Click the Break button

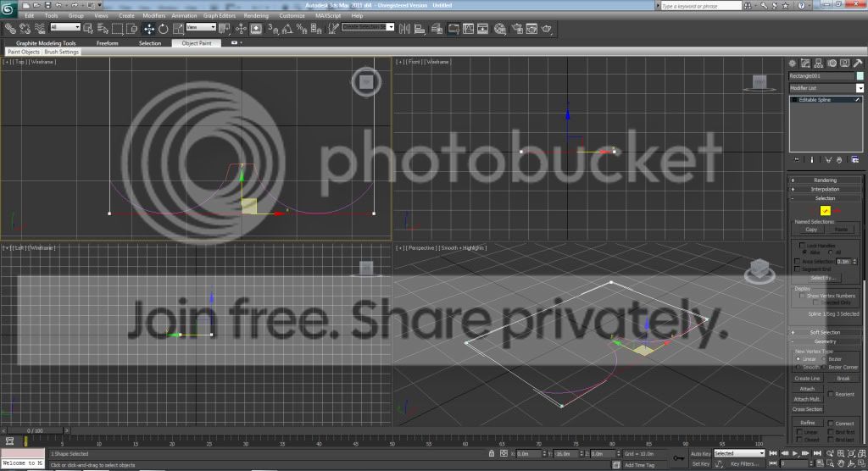pyautogui.click(x=843, y=379)
